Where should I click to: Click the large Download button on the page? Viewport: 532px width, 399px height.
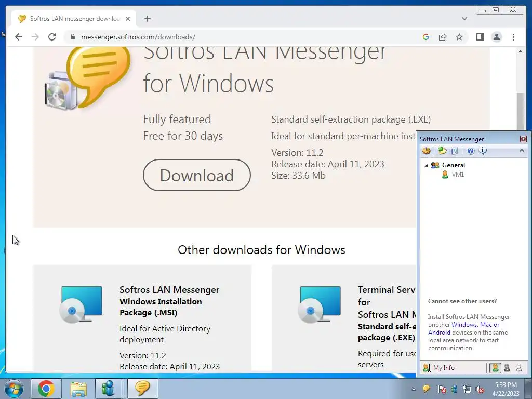pos(197,175)
